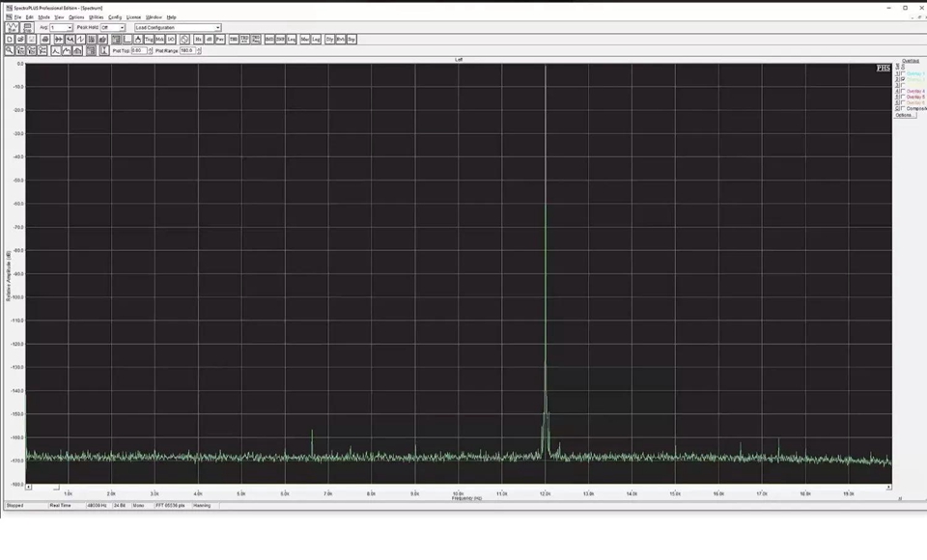Expand the Load Configuration dropdown

tap(217, 28)
